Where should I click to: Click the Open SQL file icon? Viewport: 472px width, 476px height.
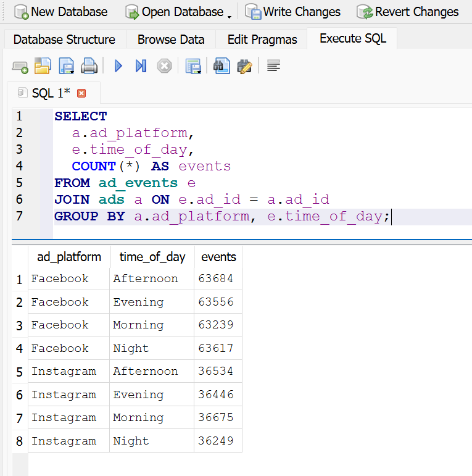(43, 66)
